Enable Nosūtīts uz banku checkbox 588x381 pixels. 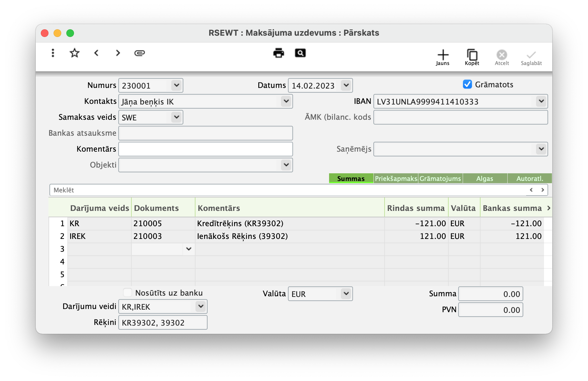[128, 292]
